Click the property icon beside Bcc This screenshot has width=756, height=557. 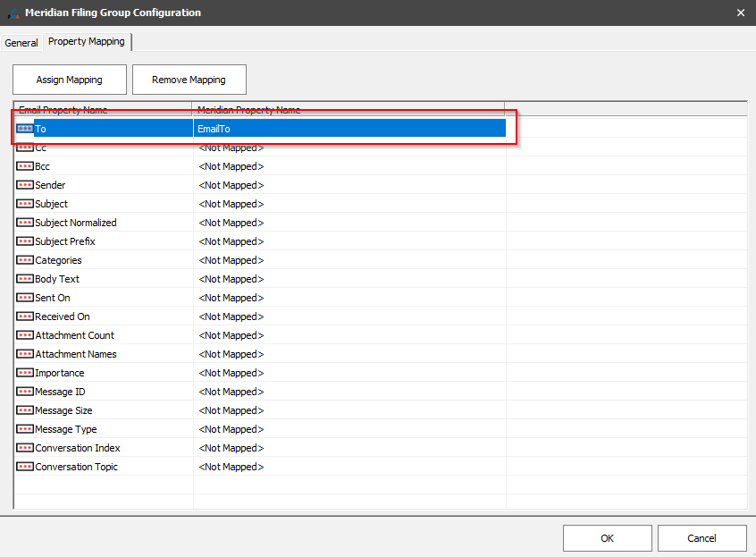click(25, 166)
